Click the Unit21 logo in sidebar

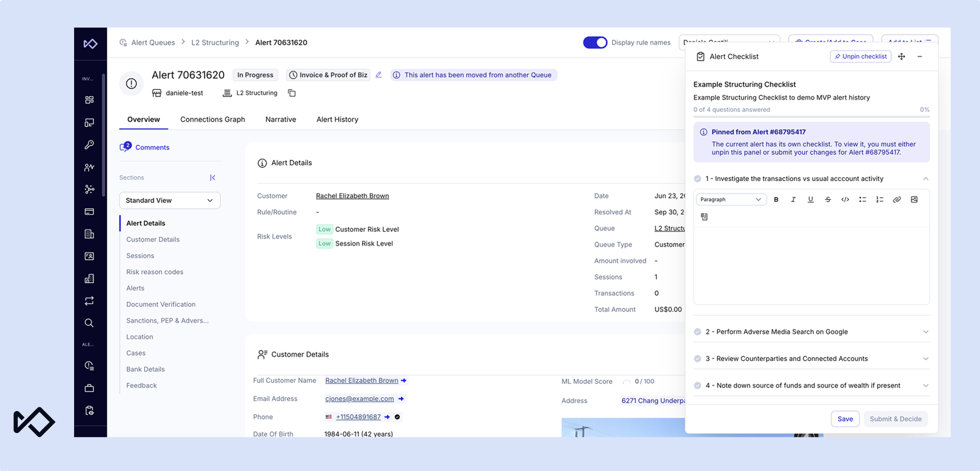[90, 44]
